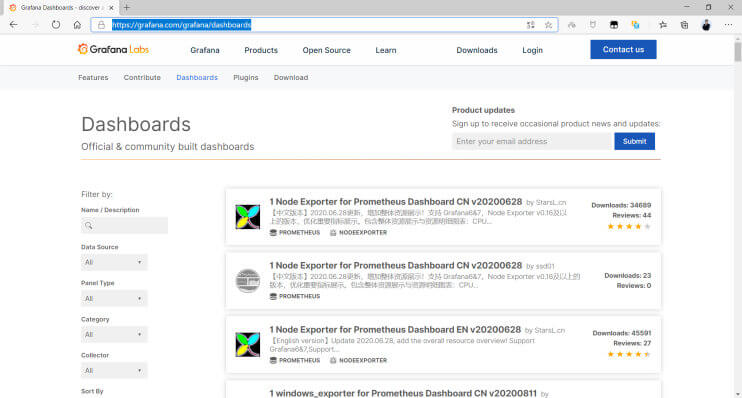Open Node Exporter Dashboard CN by ssd01
Viewport: 742px width, 398px height.
396,265
